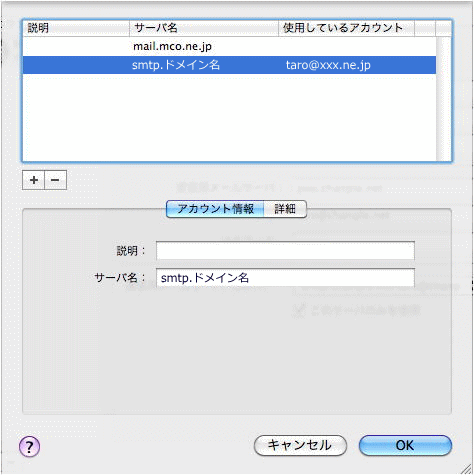
Task: Sort by the 説明 column header
Action: point(76,28)
